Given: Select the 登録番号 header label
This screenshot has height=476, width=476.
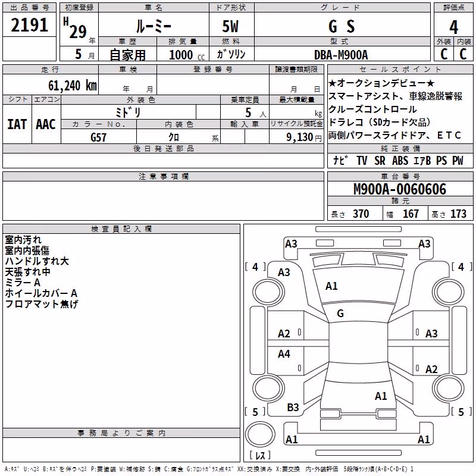Looking at the screenshot, I should pyautogui.click(x=213, y=69).
